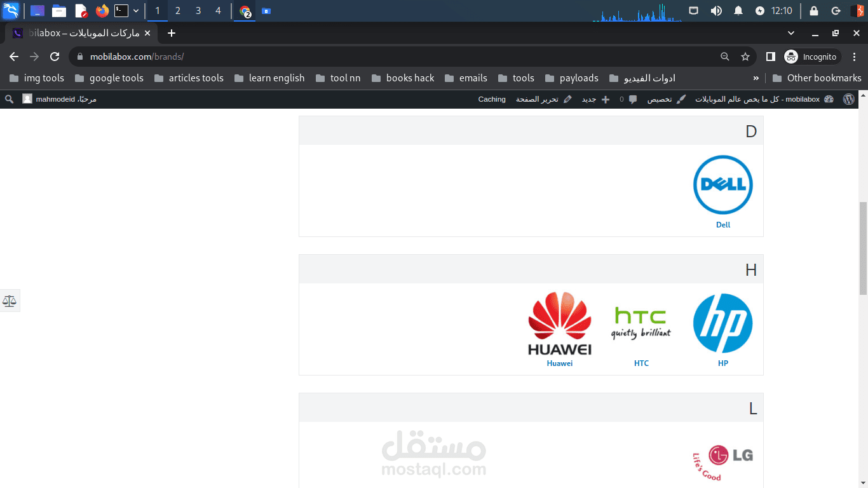Click تحرير الصفحة edit page
The height and width of the screenshot is (488, 868).
pos(544,99)
